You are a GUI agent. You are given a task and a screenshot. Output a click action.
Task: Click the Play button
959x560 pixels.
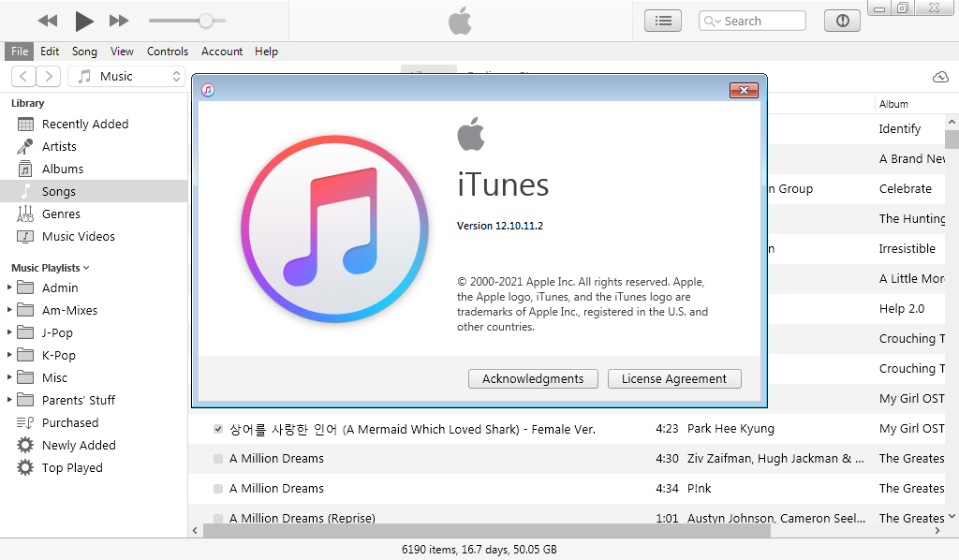(84, 21)
